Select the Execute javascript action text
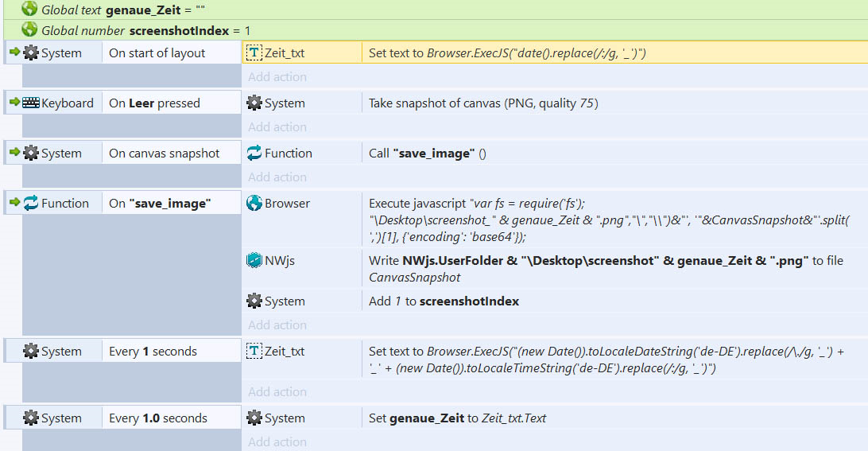Viewport: 868px width, 451px height. [610, 220]
